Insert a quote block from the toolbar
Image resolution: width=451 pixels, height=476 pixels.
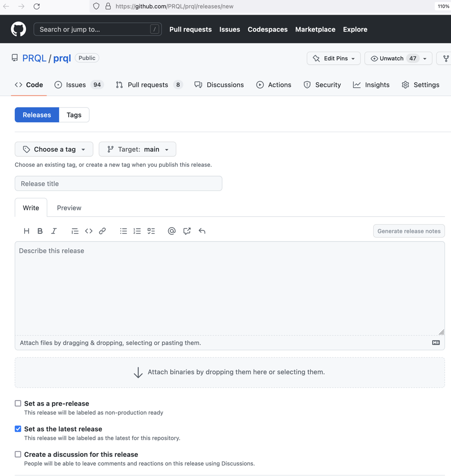coord(75,231)
